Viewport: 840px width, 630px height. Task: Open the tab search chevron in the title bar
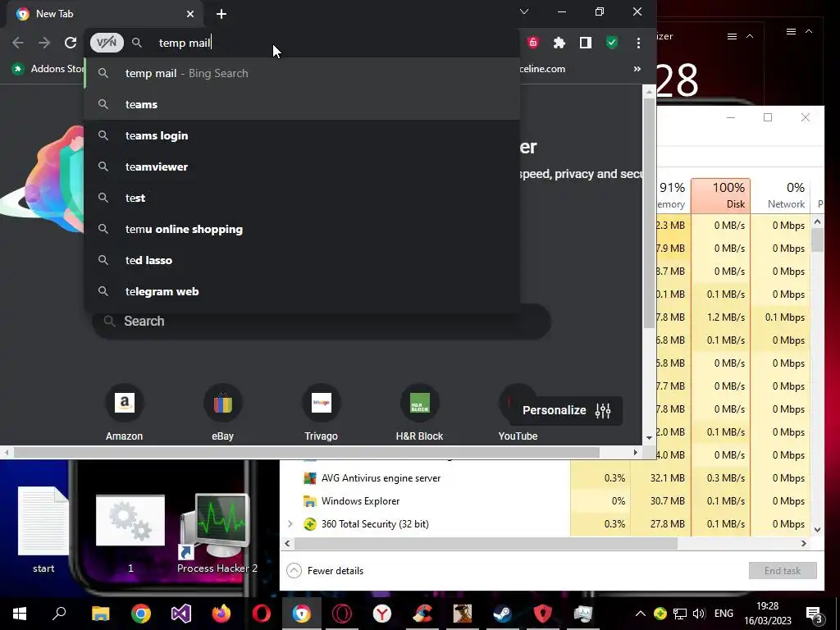point(524,11)
